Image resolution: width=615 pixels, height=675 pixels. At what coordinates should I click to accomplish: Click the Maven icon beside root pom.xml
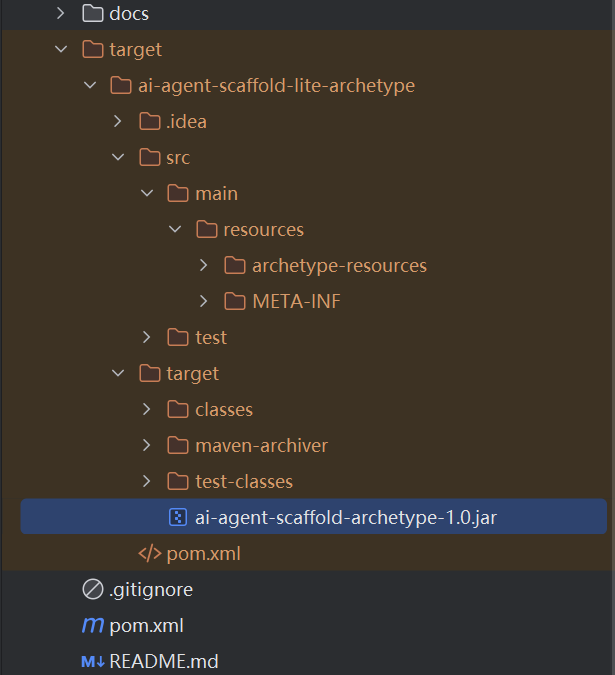click(93, 625)
